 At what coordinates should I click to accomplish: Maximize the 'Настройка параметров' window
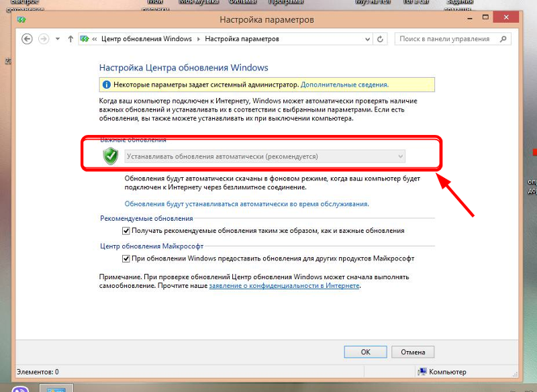[485, 17]
